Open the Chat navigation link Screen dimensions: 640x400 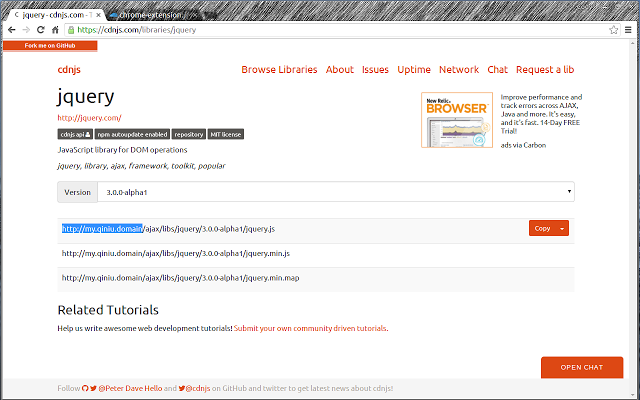click(498, 70)
